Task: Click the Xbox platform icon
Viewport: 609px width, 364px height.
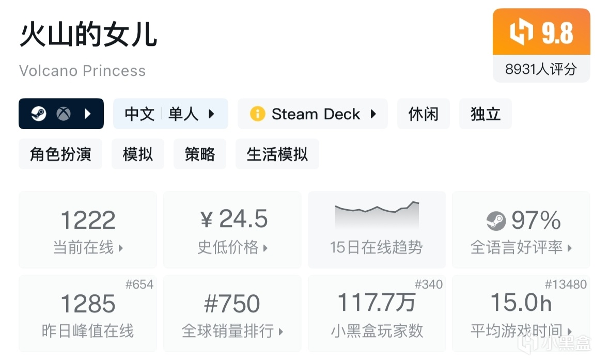Action: tap(64, 114)
